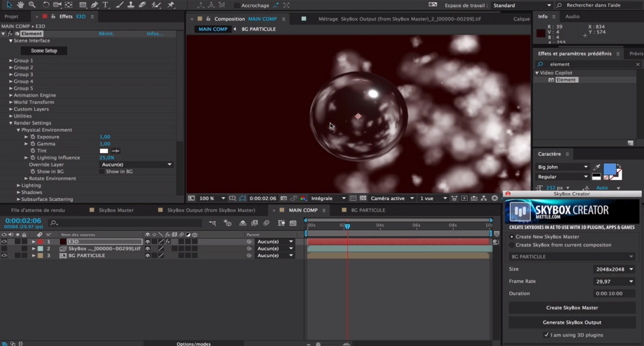Hide the BG PARTICULE layer
This screenshot has height=346, width=644.
pos(4,255)
